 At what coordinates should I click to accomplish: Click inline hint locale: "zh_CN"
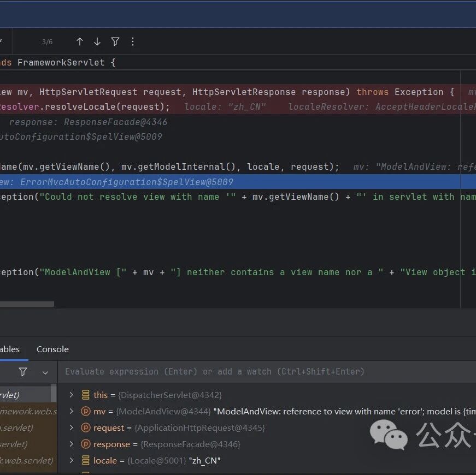(225, 107)
